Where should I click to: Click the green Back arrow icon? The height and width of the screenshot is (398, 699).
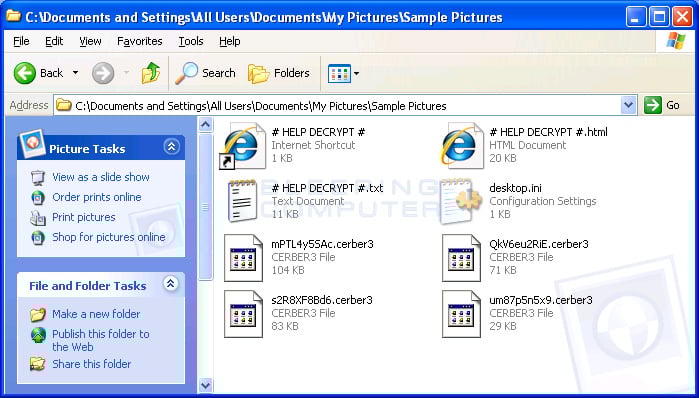[25, 73]
